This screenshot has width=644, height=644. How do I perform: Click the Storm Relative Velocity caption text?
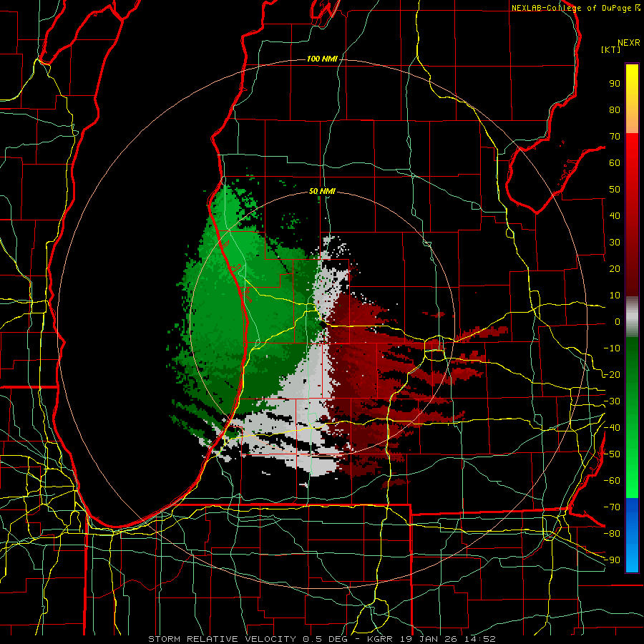click(x=322, y=639)
